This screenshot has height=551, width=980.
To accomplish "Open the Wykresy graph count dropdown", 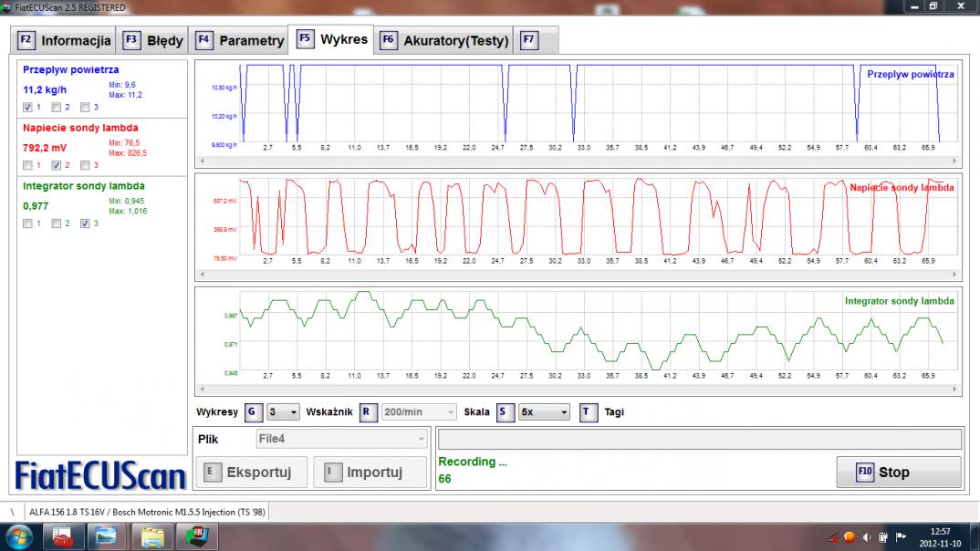I will [x=282, y=412].
